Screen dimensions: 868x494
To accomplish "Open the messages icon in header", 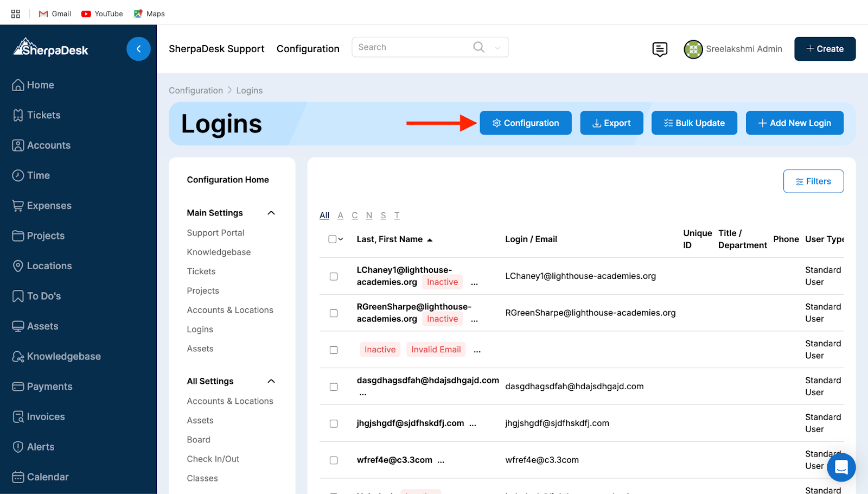I will (x=660, y=49).
